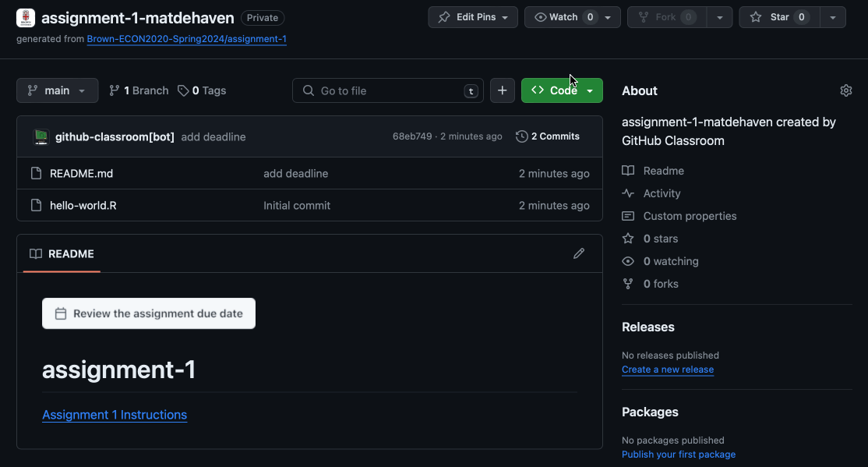Click the About settings gear icon
Viewport: 868px width, 467px height.
coord(845,90)
